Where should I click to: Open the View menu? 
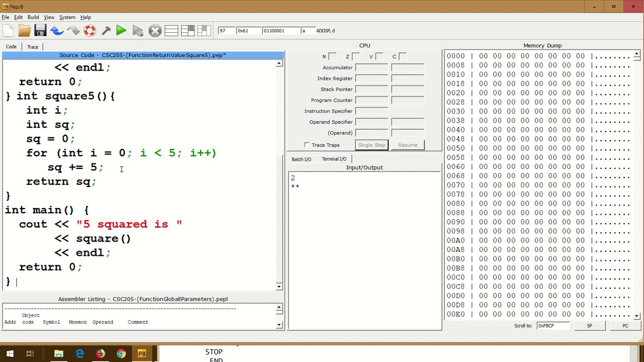49,17
